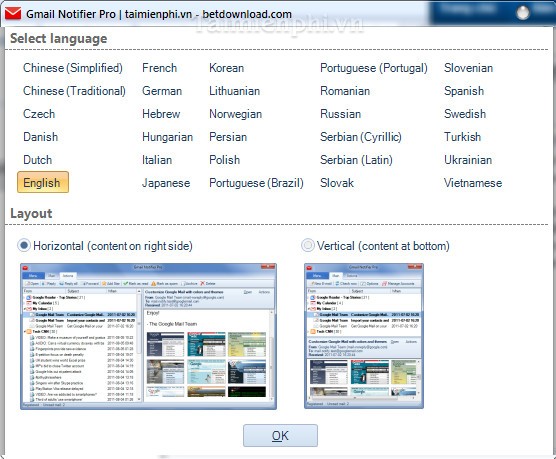Choose Portuguese (Portugal) language
The width and height of the screenshot is (556, 459).
tap(374, 68)
